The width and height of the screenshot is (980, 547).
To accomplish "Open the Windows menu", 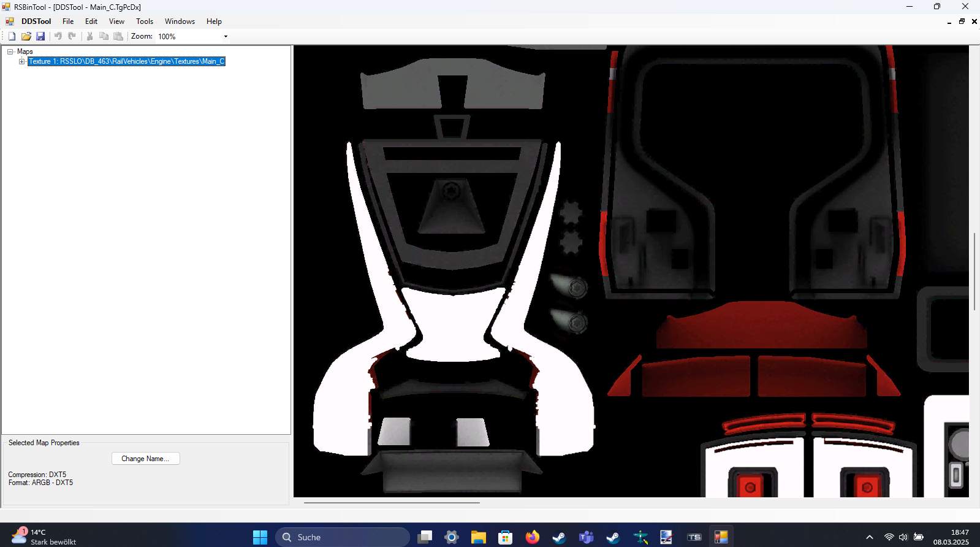I will click(x=180, y=21).
